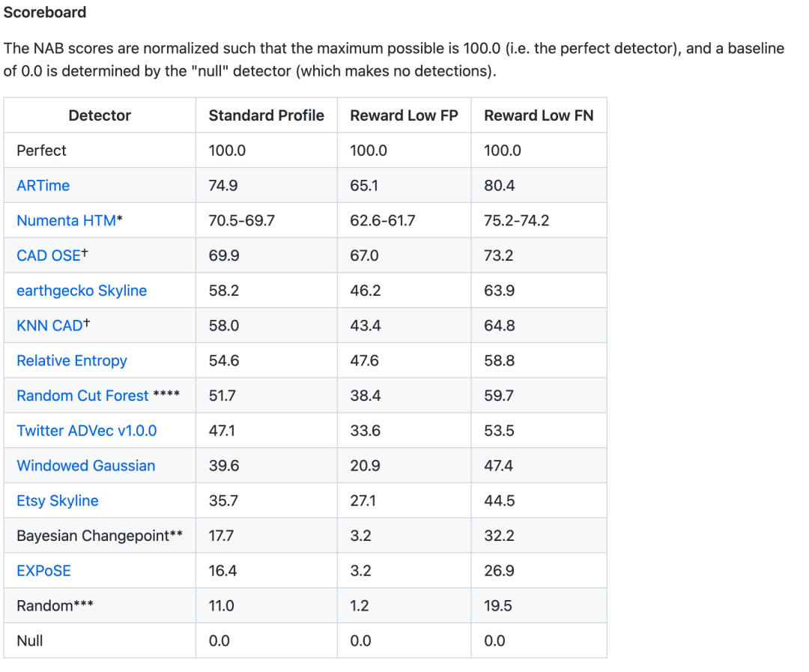
Task: Open the CAD OSE detector link
Action: click(49, 255)
